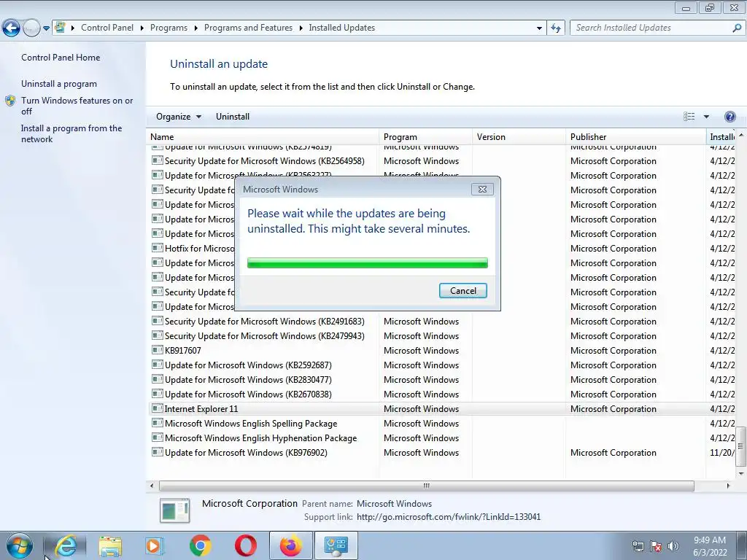
Task: Click the Hotfix for Microsoft row icon
Action: point(158,248)
